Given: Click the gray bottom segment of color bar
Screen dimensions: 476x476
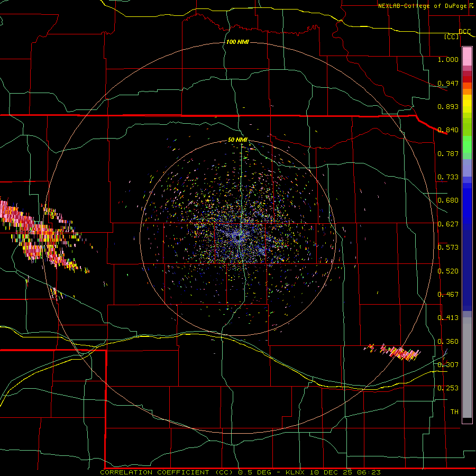Looking at the screenshot, I should tap(467, 368).
